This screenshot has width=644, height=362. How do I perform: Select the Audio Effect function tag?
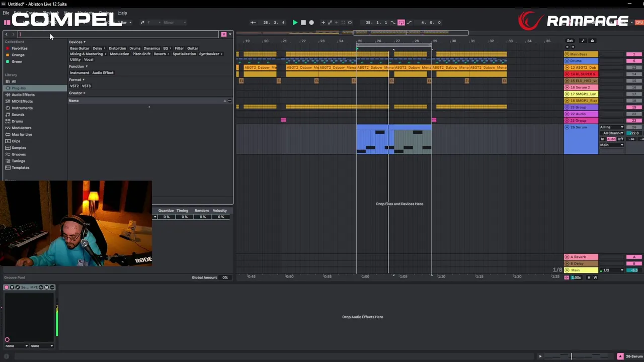pyautogui.click(x=103, y=73)
